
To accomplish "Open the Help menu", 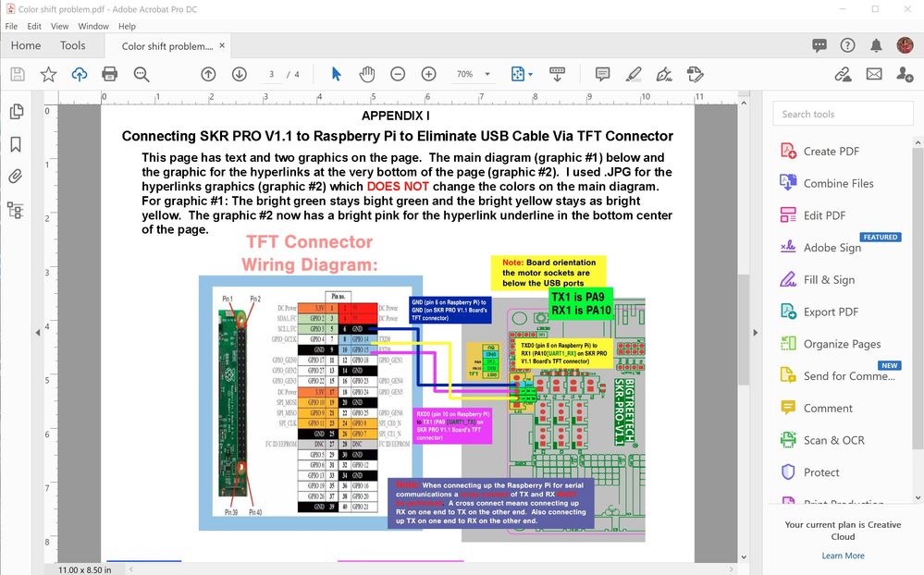I will point(127,26).
